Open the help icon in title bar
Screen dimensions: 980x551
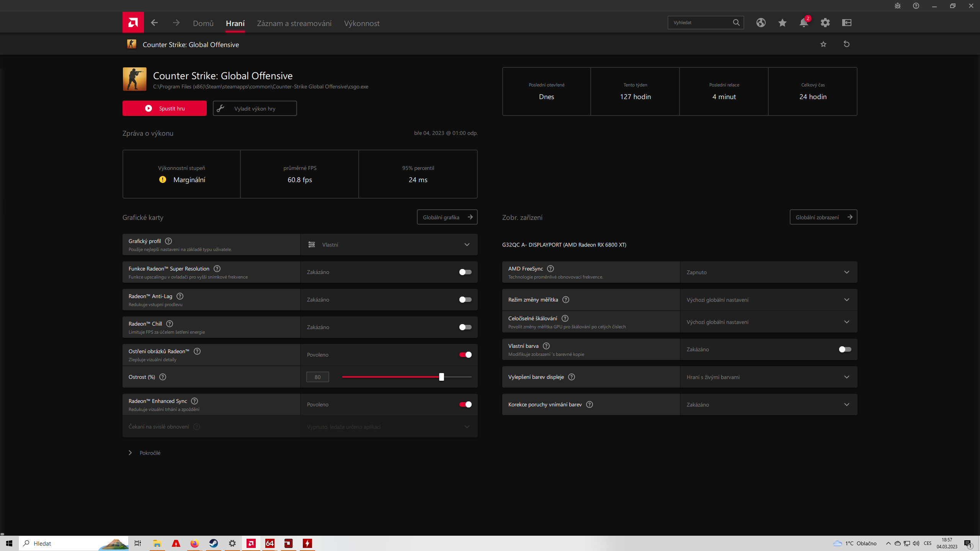pos(916,6)
